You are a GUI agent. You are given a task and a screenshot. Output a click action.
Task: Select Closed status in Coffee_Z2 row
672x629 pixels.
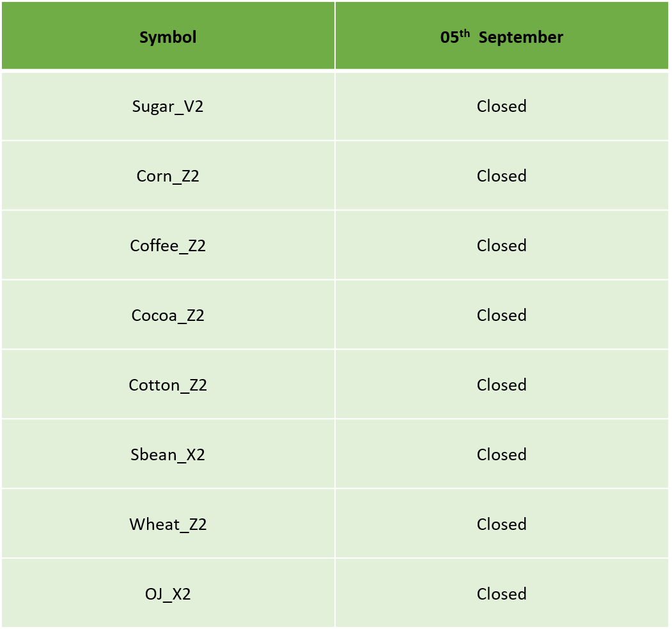(x=501, y=245)
